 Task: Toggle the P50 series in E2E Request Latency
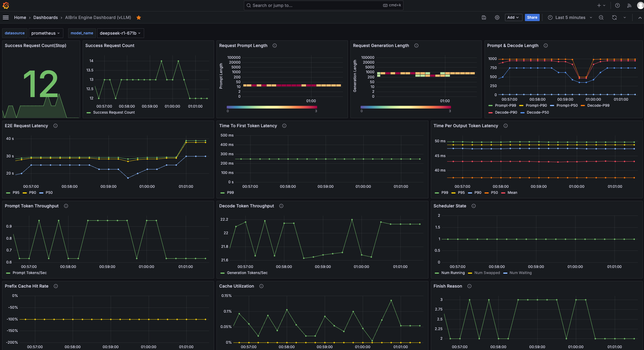(x=46, y=193)
